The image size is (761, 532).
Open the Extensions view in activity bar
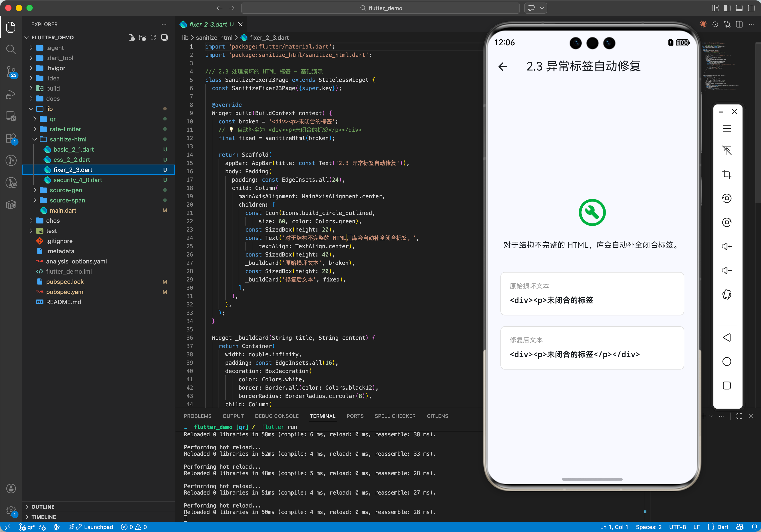[x=11, y=138]
